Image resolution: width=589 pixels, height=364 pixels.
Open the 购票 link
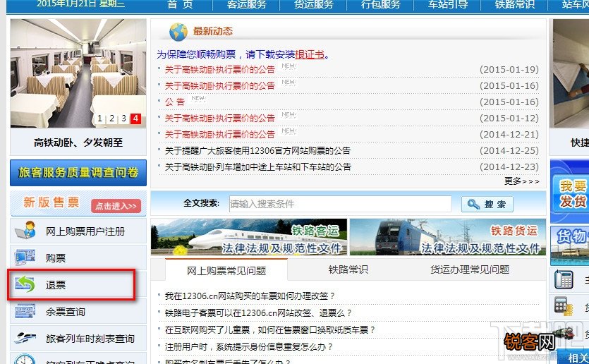tap(56, 257)
